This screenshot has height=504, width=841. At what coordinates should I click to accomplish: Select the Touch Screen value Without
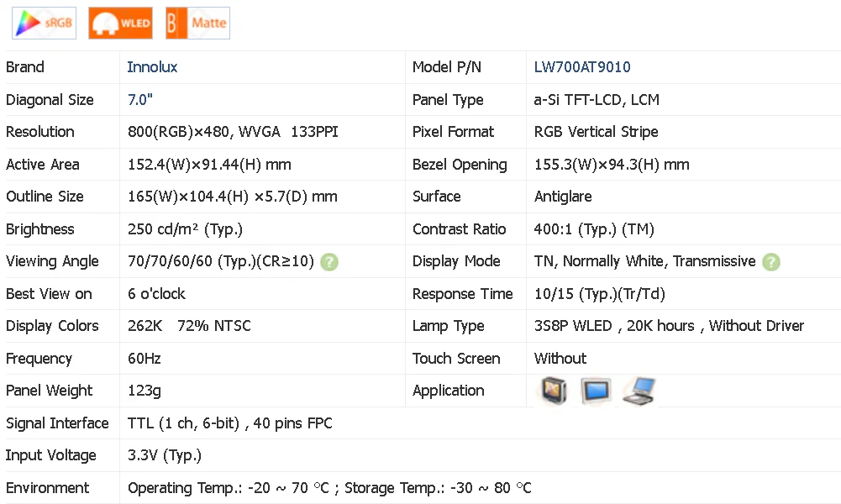point(560,359)
